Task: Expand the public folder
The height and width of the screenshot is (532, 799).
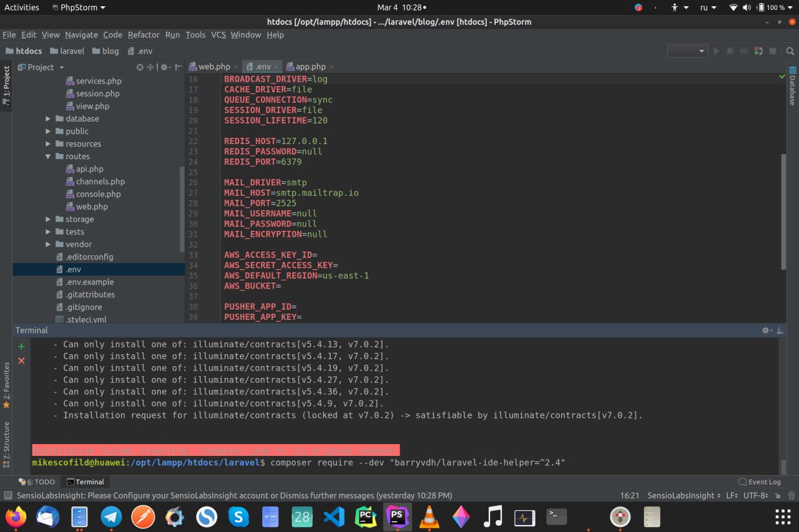Action: [x=49, y=131]
